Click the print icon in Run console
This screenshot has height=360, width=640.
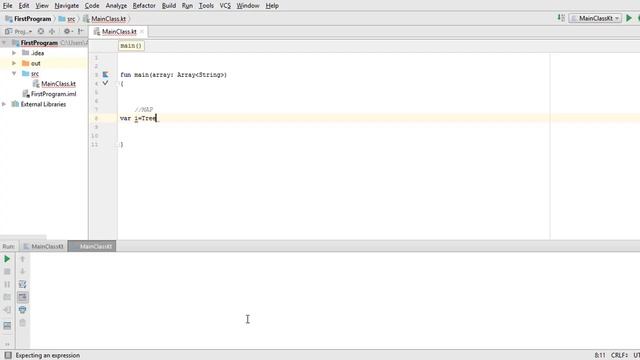[x=22, y=310]
